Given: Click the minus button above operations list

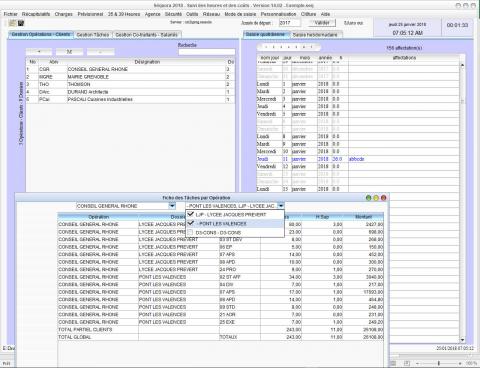Looking at the screenshot, I should (100, 52).
